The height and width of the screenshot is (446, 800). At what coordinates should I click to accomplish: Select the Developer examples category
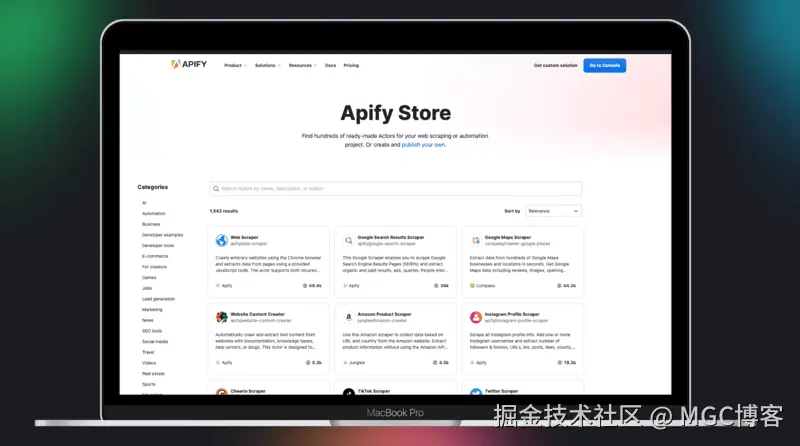162,235
